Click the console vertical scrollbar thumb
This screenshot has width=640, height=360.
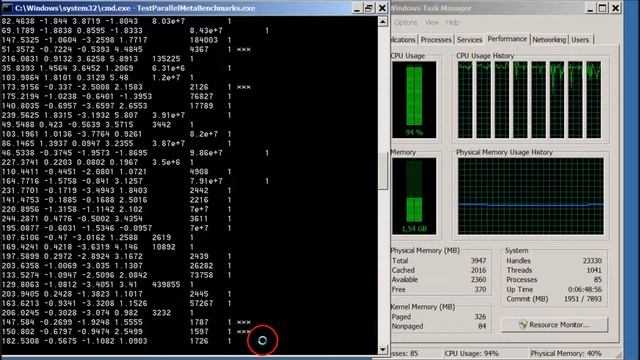pos(383,171)
